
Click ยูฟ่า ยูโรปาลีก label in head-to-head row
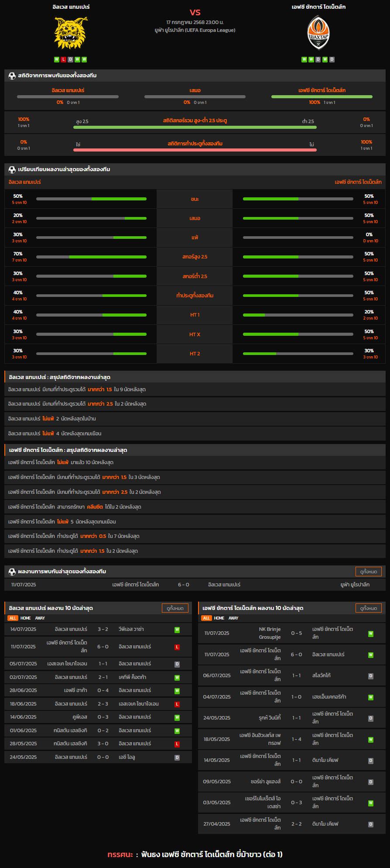[x=355, y=585]
